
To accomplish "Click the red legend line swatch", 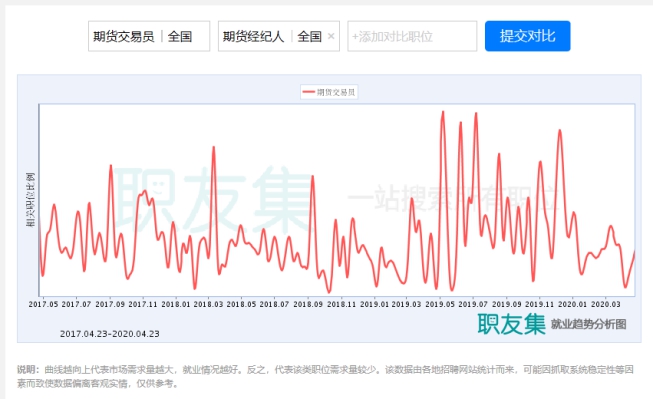I will [x=309, y=92].
